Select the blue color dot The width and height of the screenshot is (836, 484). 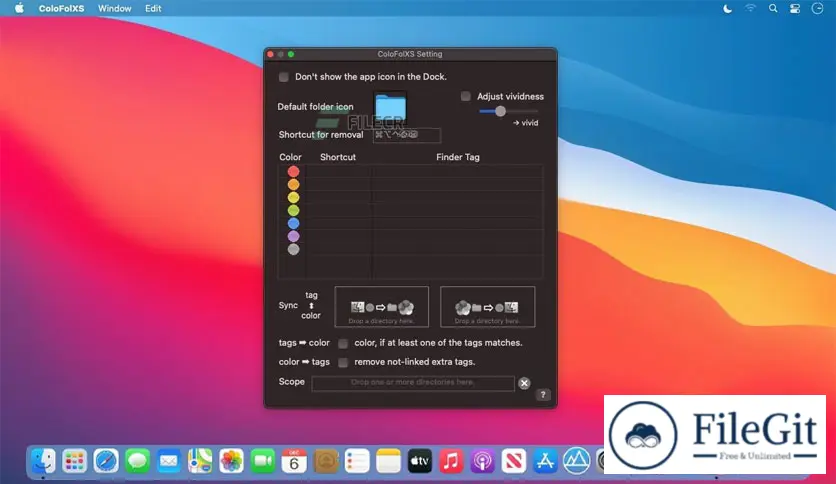click(293, 223)
